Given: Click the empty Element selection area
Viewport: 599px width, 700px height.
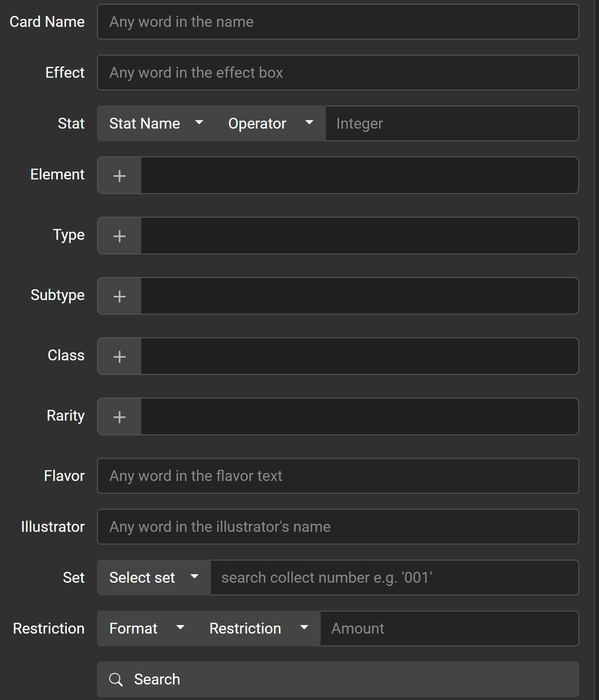Looking at the screenshot, I should (x=360, y=175).
